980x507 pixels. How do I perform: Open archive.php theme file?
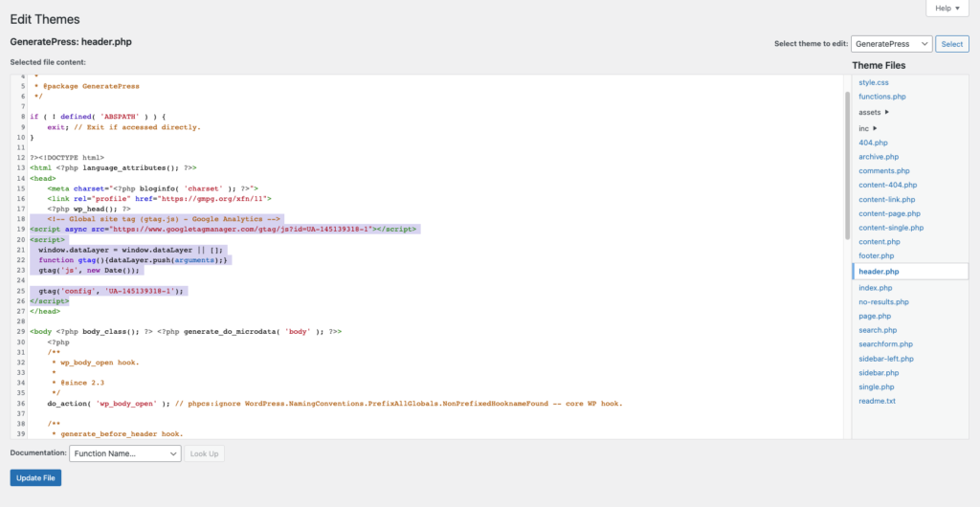point(879,157)
